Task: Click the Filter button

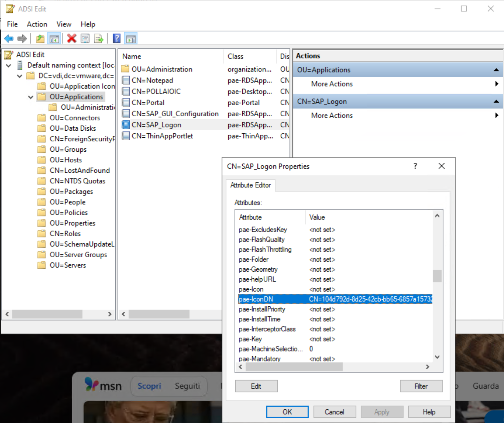Action: (x=421, y=386)
